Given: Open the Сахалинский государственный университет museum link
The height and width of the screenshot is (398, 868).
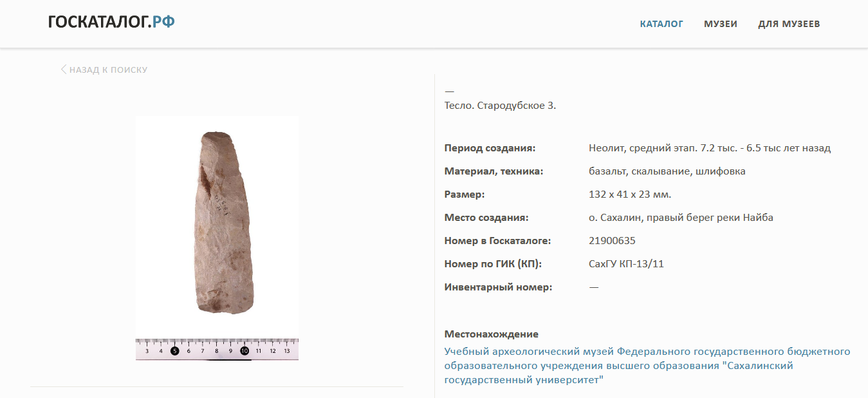Looking at the screenshot, I should point(647,366).
